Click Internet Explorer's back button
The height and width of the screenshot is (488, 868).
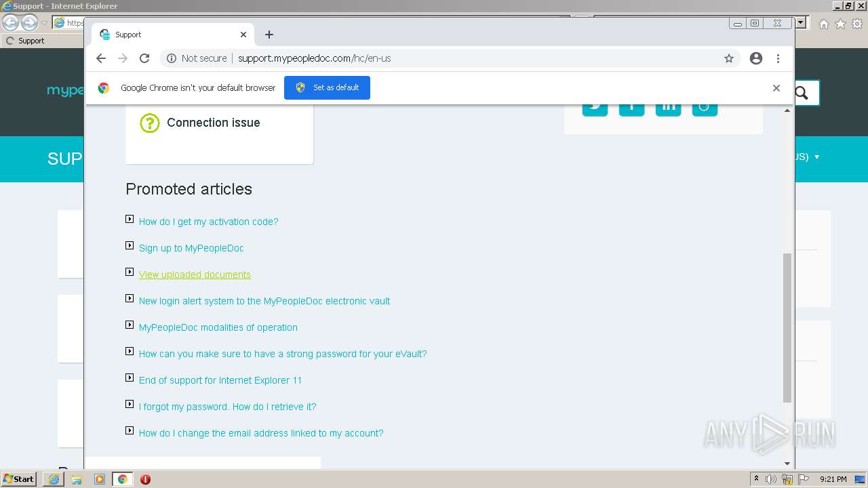click(10, 22)
